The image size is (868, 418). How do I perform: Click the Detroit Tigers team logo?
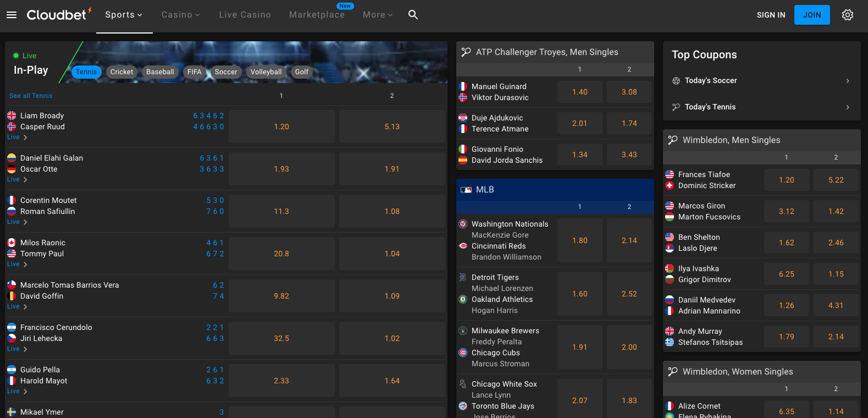[x=463, y=277]
